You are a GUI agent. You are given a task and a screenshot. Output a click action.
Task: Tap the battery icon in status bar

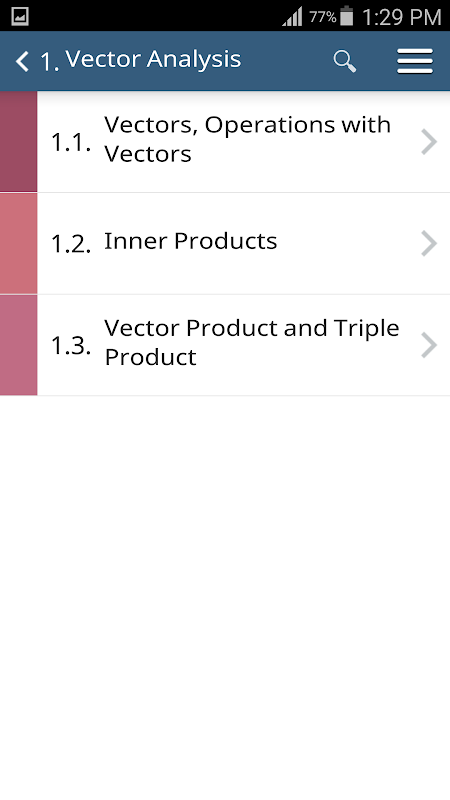point(346,16)
